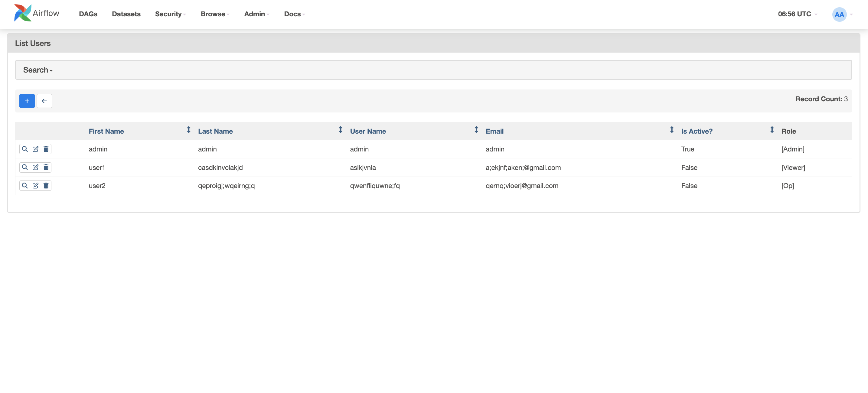This screenshot has height=393, width=868.
Task: Click the show magnifier icon for user1
Action: [x=24, y=167]
